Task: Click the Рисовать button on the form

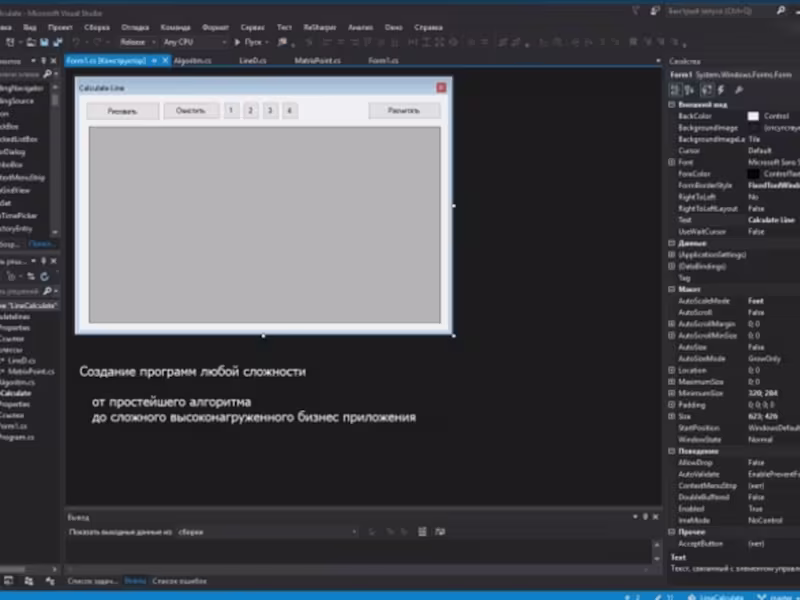Action: [x=122, y=111]
